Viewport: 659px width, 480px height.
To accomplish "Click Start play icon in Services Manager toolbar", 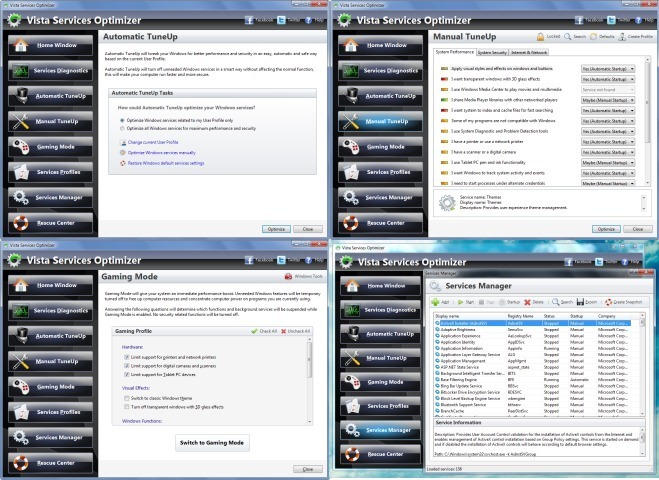I will [461, 302].
